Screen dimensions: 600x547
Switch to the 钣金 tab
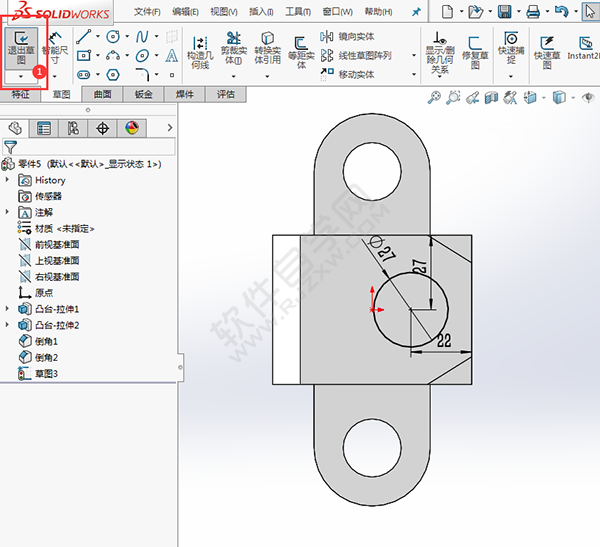tap(143, 94)
